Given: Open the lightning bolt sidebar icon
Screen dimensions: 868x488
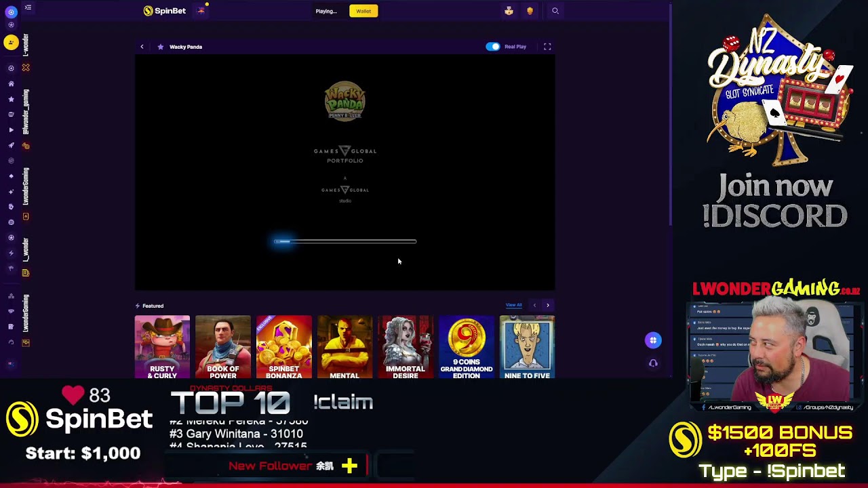Looking at the screenshot, I should coord(11,253).
